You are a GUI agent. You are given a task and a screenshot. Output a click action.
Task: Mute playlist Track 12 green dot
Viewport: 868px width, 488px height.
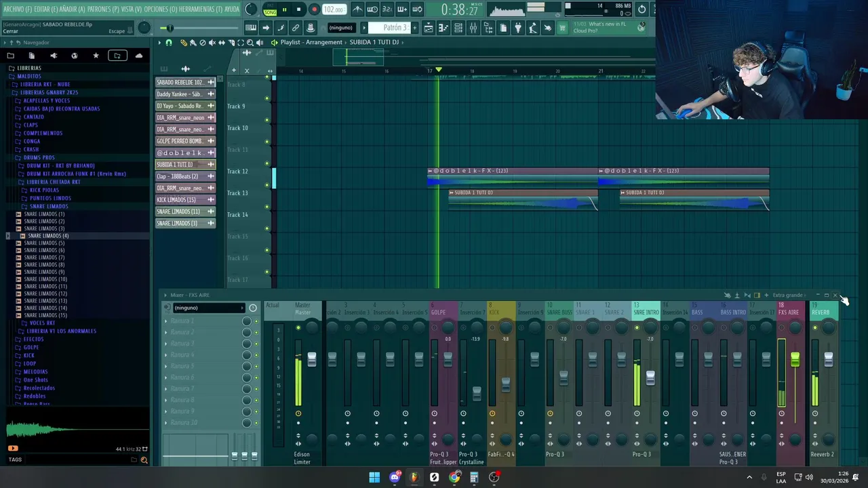pyautogui.click(x=267, y=185)
